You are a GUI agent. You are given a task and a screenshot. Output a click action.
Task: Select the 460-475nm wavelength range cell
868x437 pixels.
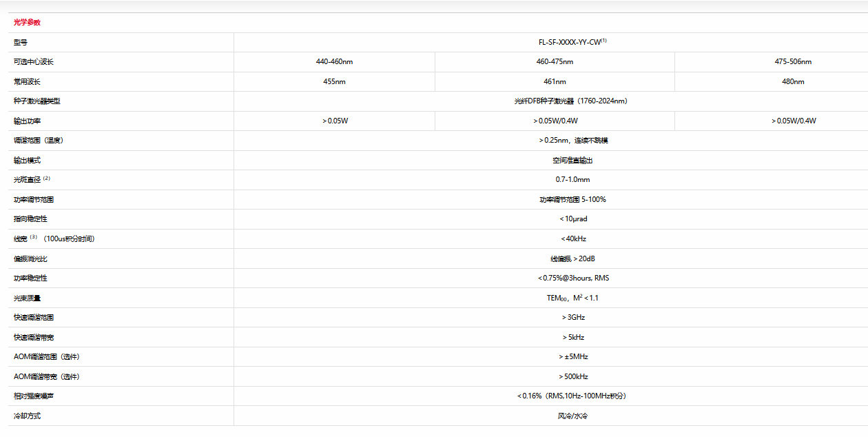click(555, 62)
